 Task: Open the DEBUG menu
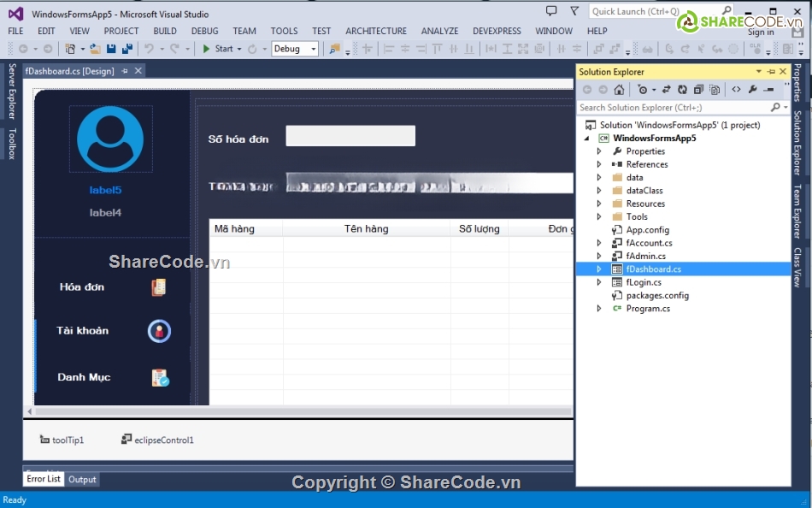(x=204, y=31)
